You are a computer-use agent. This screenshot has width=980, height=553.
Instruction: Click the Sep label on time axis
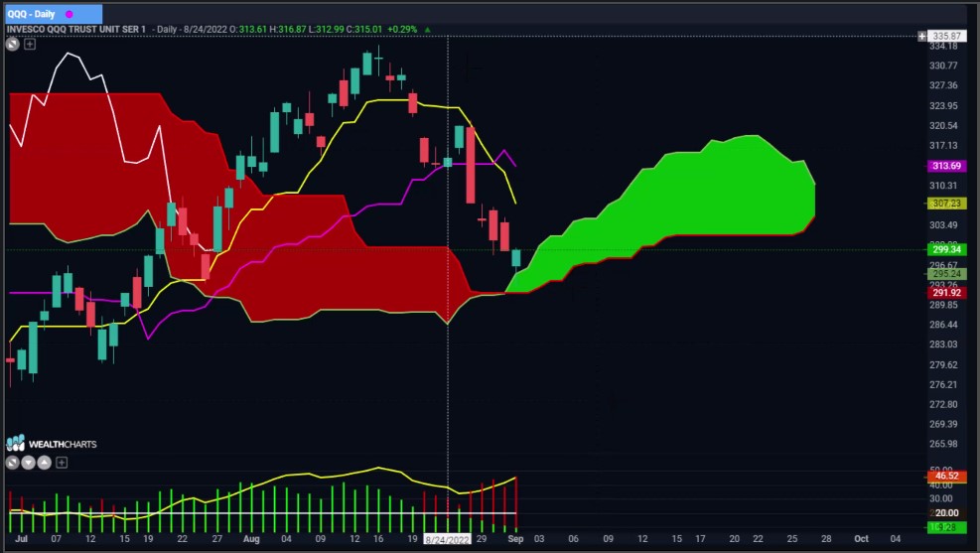coord(515,539)
